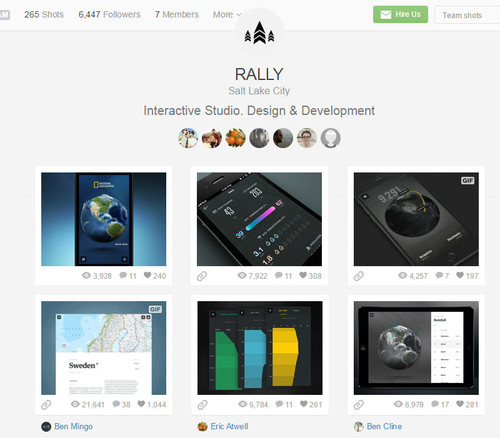Click attachment icon on Sweden shot
500x438 pixels.
tap(46, 405)
